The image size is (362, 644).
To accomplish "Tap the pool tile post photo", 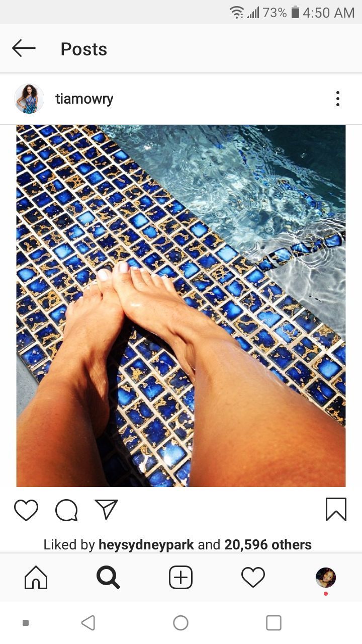I will coord(181,306).
